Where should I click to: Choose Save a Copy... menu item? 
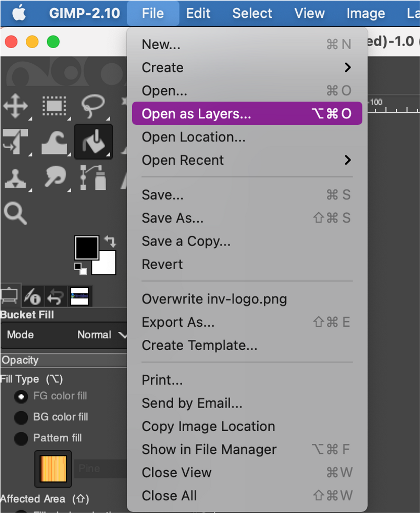click(x=247, y=241)
